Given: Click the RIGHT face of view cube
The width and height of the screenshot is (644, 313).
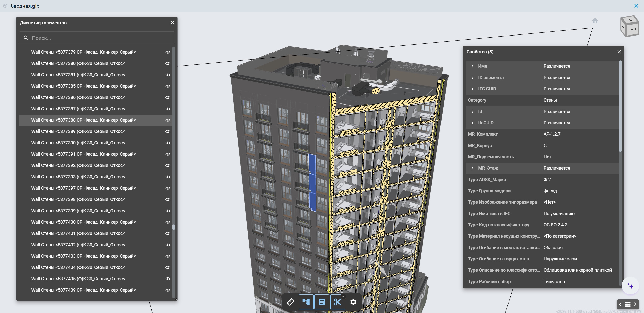Looking at the screenshot, I should tap(632, 29).
